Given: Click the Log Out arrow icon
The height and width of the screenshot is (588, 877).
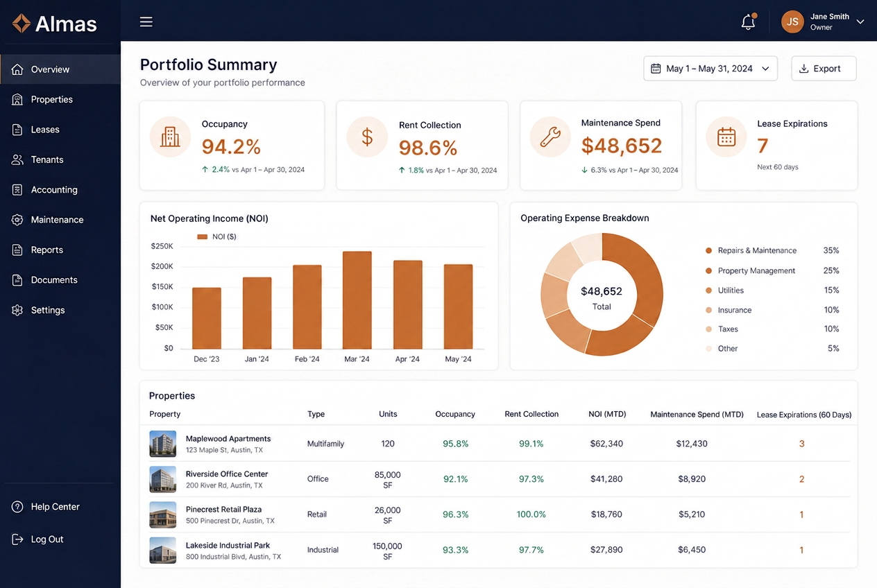Looking at the screenshot, I should pos(17,539).
